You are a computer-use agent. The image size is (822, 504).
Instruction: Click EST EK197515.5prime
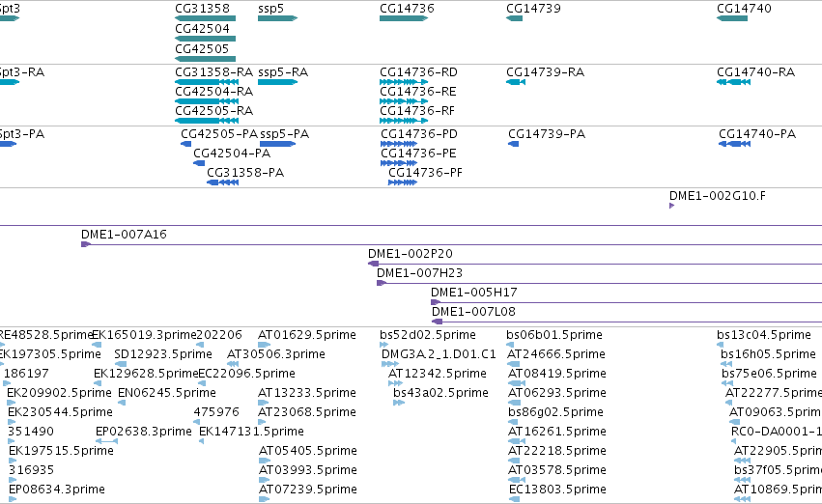[x=61, y=452]
